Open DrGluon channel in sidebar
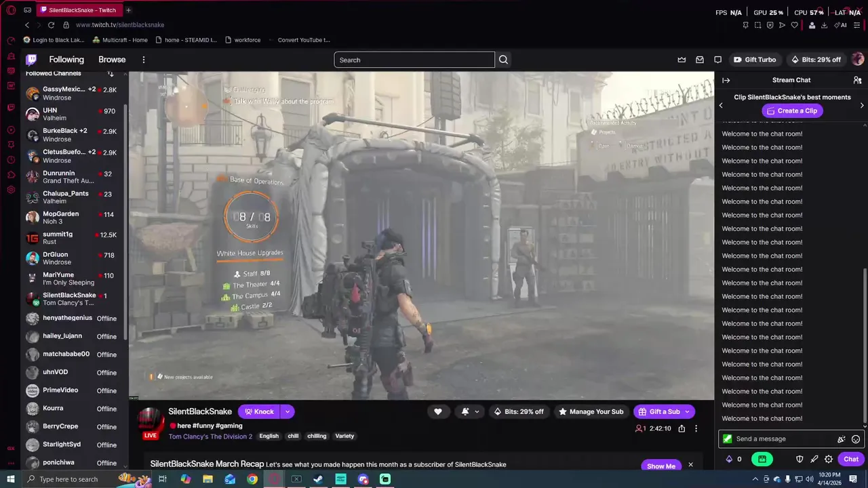Screen dimensions: 868x488 click(x=73, y=258)
